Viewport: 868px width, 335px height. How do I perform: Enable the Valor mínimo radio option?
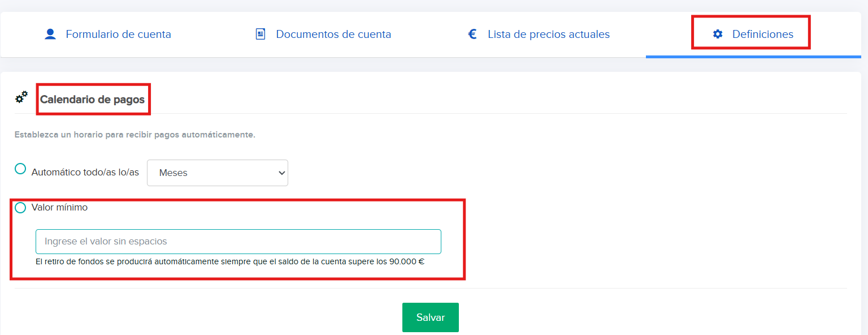point(20,208)
